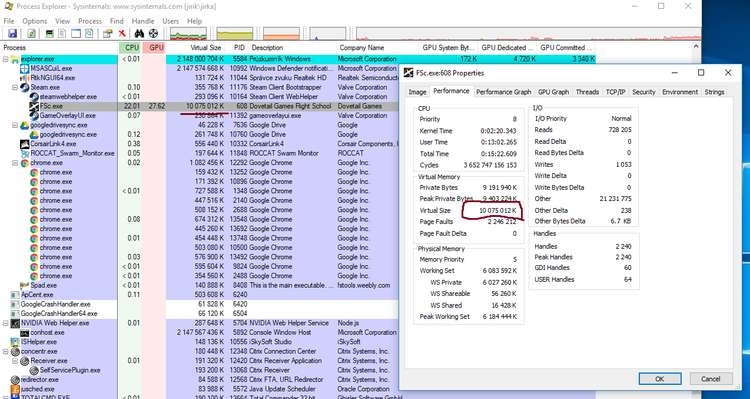Click the View DLLs/Handles toolbar icon
Screen dimensions: 750x399
tap(89, 33)
